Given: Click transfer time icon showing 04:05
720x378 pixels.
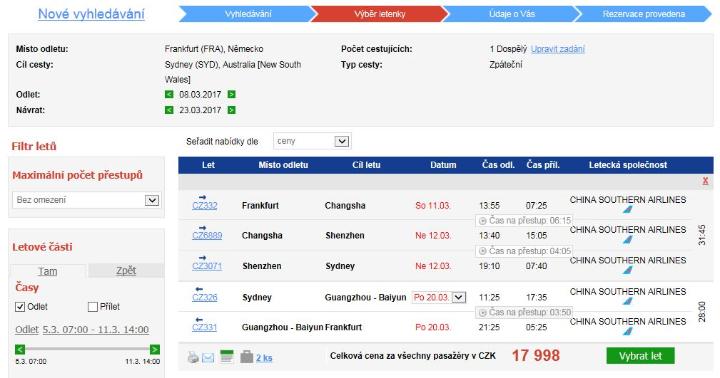Looking at the screenshot, I should point(483,251).
